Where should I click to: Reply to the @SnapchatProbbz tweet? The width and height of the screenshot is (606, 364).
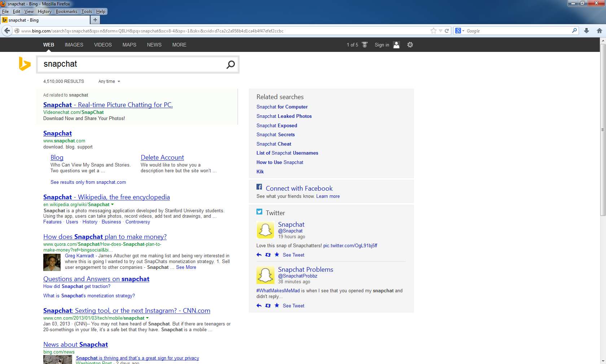point(259,306)
